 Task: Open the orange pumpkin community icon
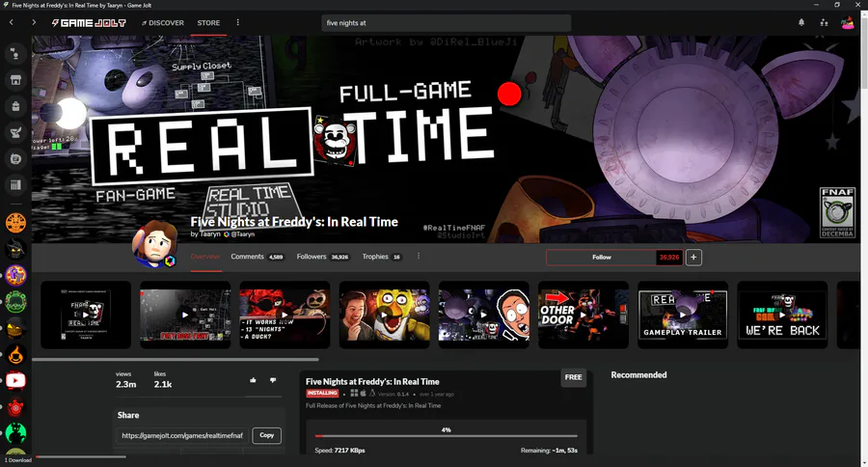pos(15,223)
